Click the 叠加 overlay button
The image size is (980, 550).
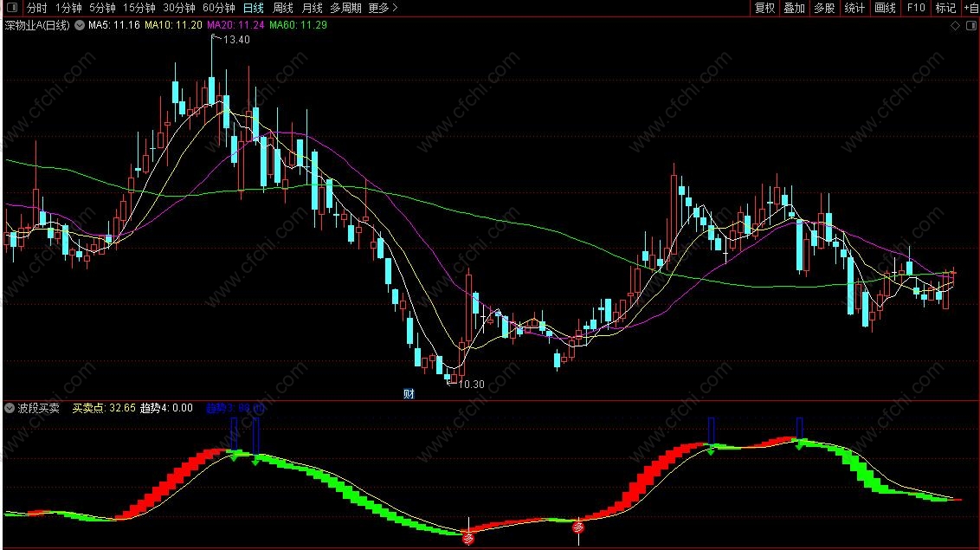(795, 8)
